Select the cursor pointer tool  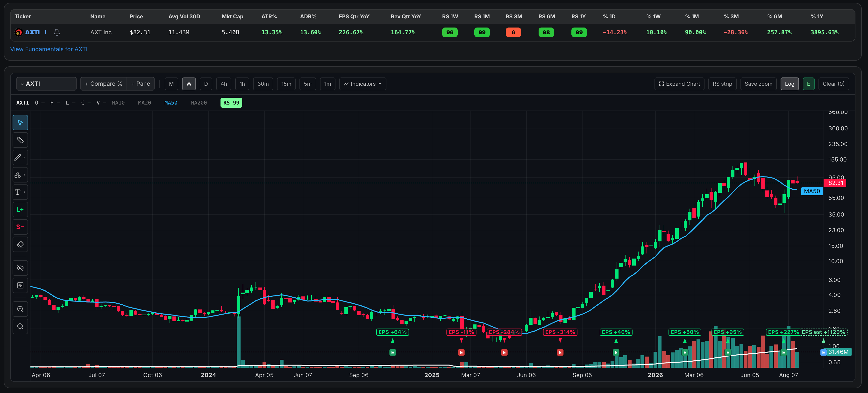pyautogui.click(x=20, y=123)
